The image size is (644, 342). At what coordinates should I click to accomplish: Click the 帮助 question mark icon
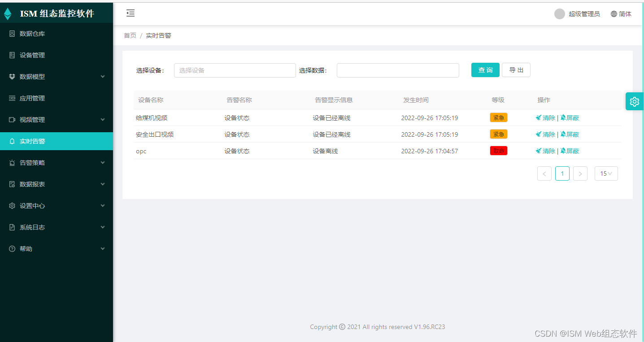(x=12, y=248)
